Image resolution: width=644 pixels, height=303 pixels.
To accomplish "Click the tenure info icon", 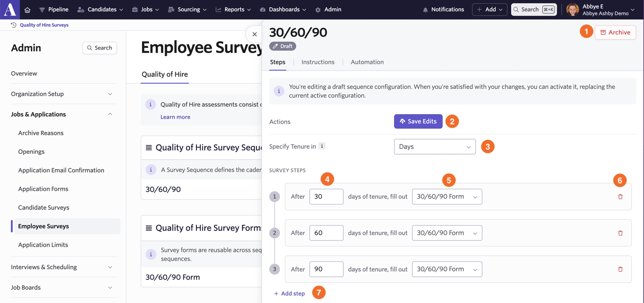I will [x=322, y=146].
